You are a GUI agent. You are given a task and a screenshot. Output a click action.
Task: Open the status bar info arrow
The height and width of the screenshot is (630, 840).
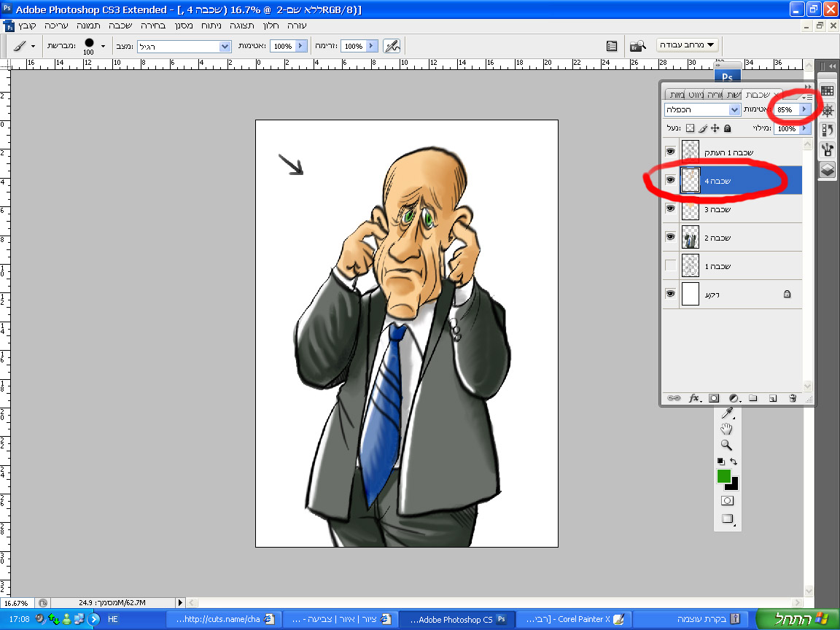click(181, 603)
